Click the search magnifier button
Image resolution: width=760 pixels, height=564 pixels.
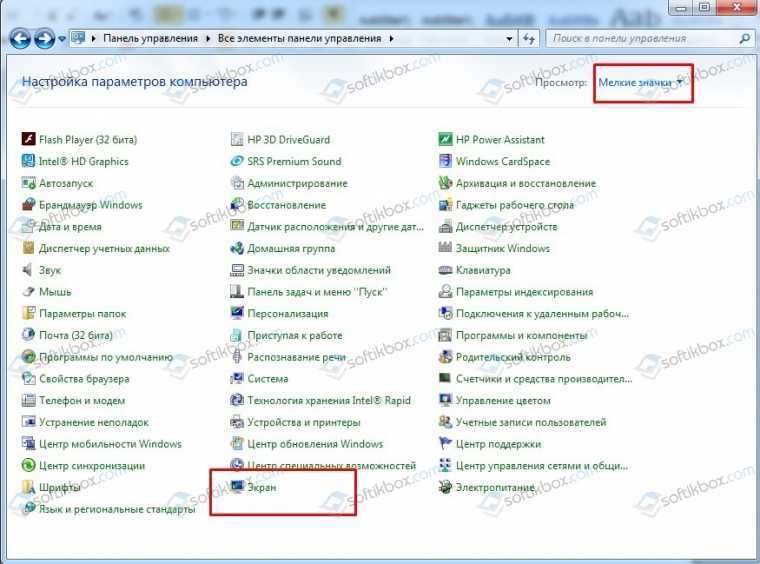(x=744, y=38)
